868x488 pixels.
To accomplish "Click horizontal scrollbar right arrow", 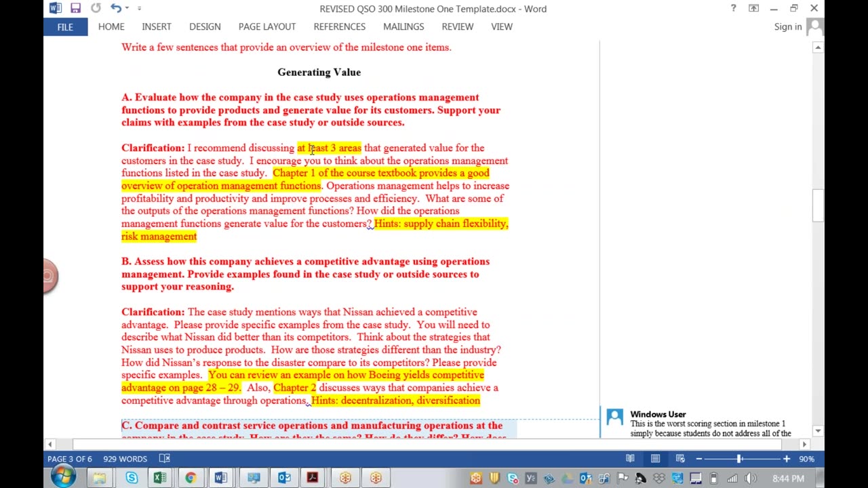I will (x=804, y=445).
